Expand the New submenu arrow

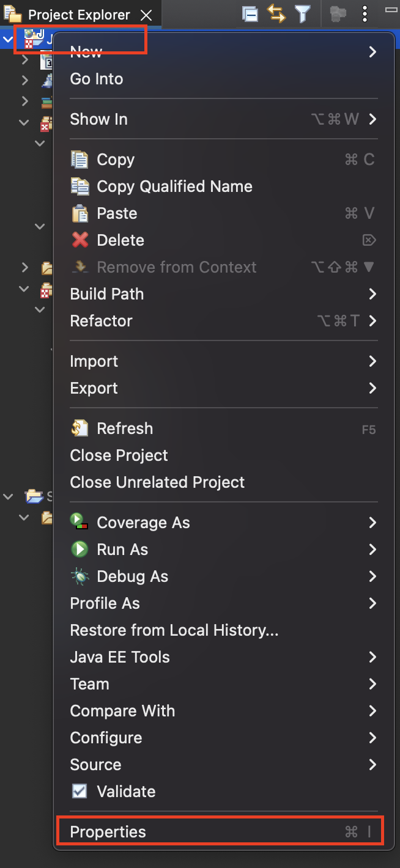click(x=372, y=52)
